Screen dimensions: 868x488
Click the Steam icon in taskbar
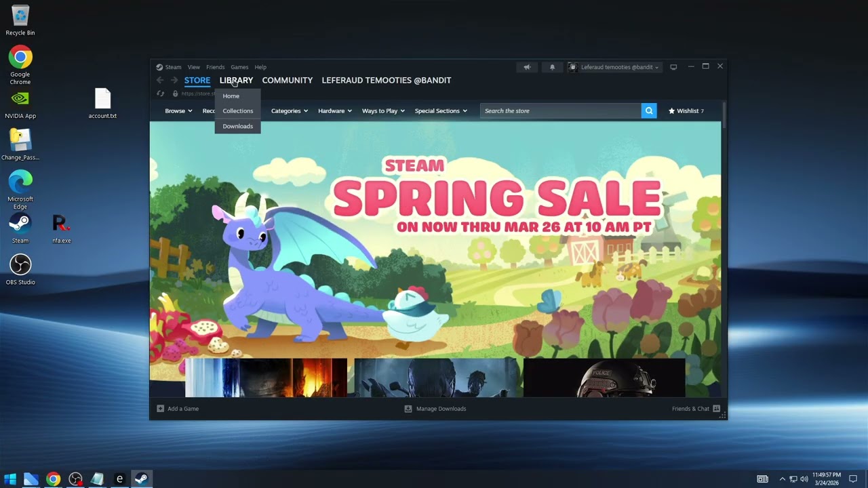(142, 479)
